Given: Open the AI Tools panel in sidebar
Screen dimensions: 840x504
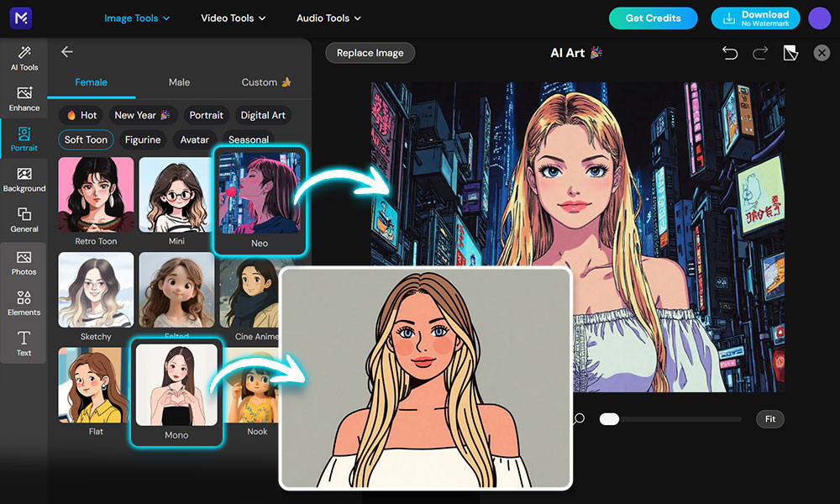Looking at the screenshot, I should coord(24,59).
